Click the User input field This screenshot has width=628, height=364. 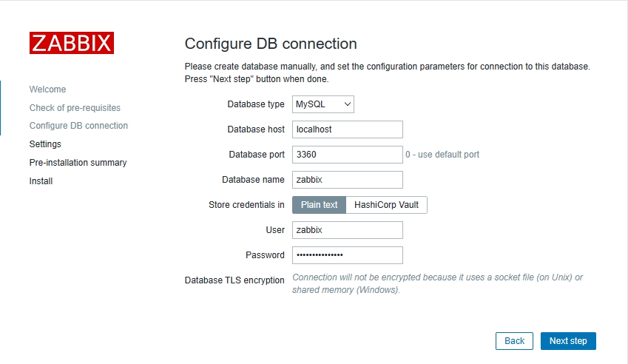[x=347, y=230]
